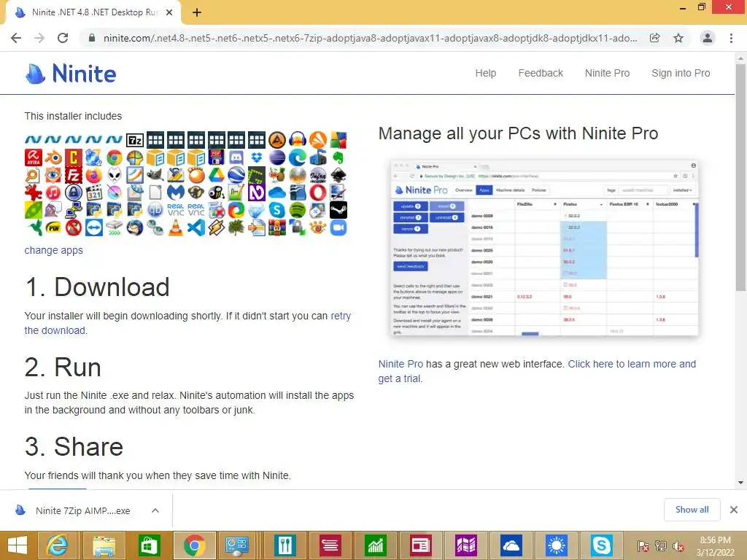Image resolution: width=747 pixels, height=560 pixels.
Task: Click the Spotify icon
Action: point(298,210)
